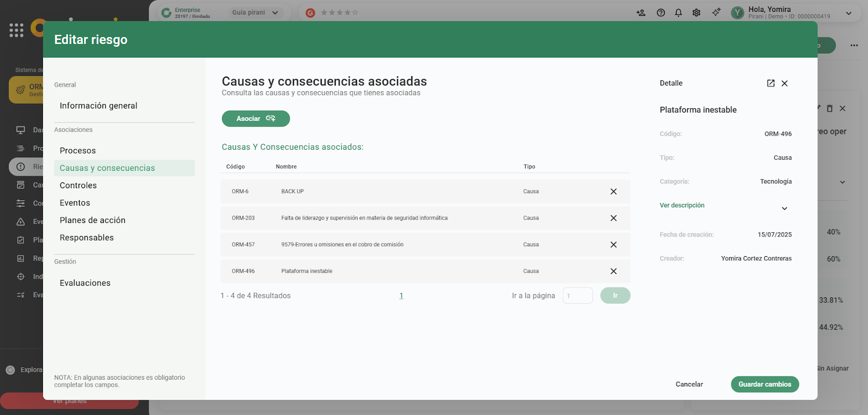
Task: Expand the user account menu chevron
Action: point(848,13)
